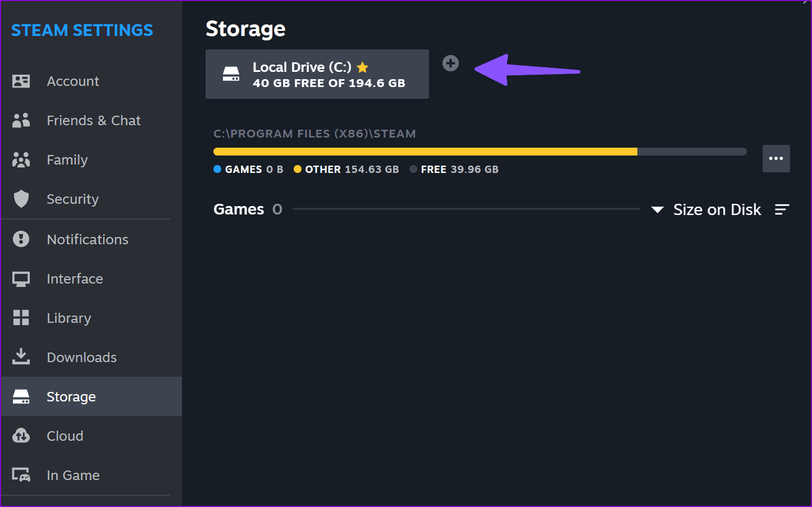Click the Interface monitor icon
This screenshot has width=812, height=507.
(21, 279)
